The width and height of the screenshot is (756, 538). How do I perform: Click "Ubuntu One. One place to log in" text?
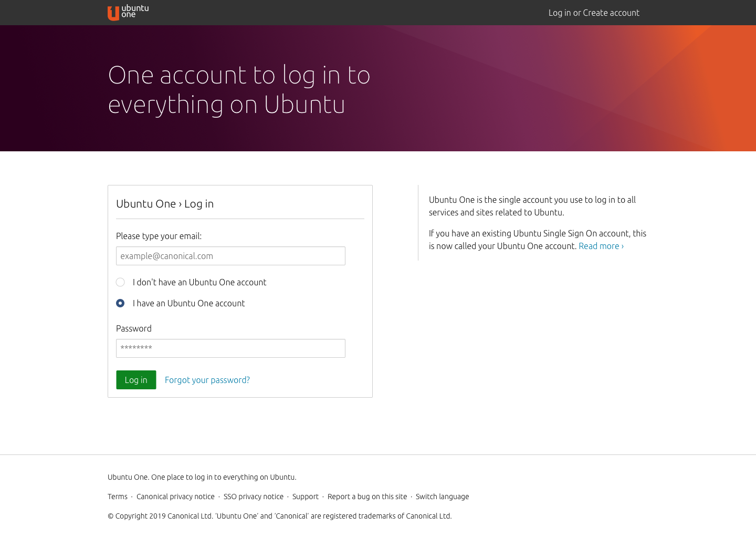(202, 477)
